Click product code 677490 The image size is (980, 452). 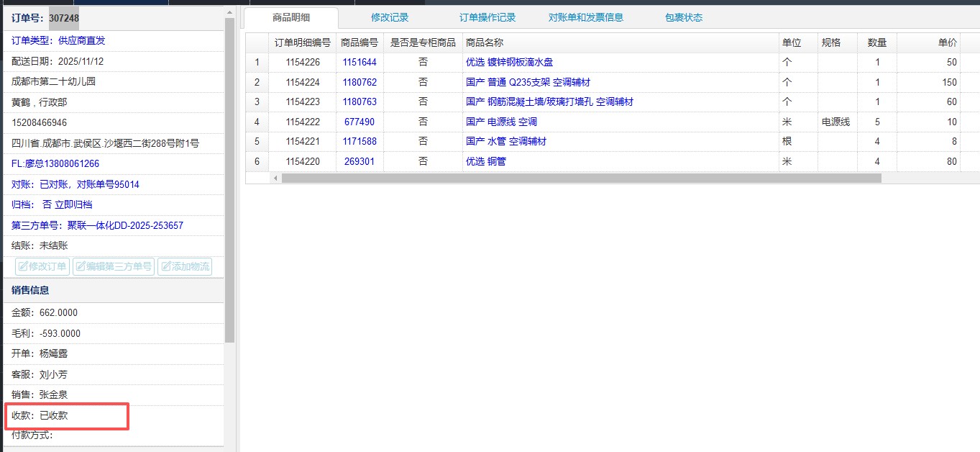[360, 122]
